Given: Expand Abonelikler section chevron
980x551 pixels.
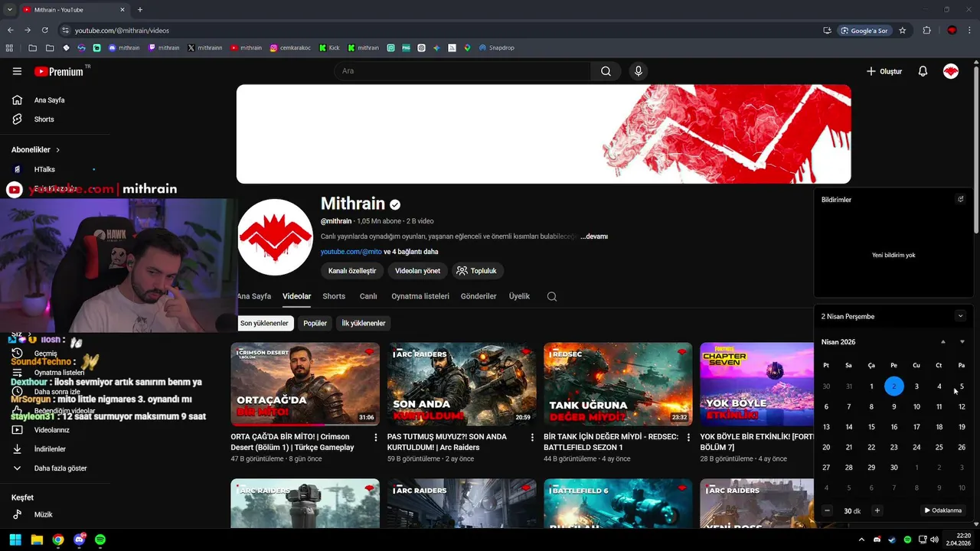Looking at the screenshot, I should pyautogui.click(x=57, y=150).
